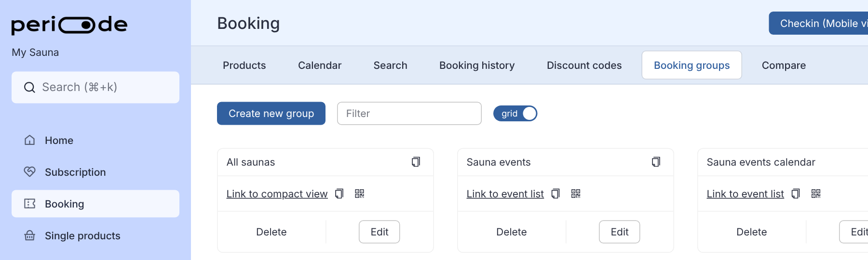Viewport: 868px width, 260px height.
Task: Delete the Sauna events calendar group
Action: click(x=752, y=232)
